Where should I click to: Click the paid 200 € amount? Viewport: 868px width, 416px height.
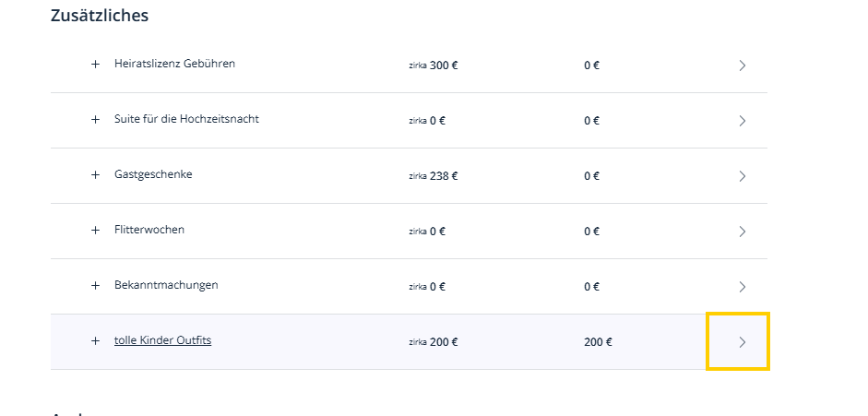(x=598, y=342)
